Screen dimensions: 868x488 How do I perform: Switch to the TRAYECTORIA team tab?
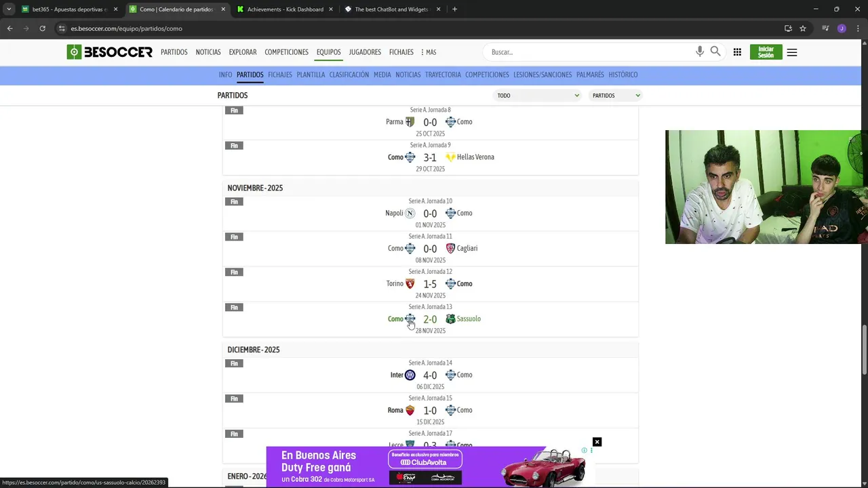(443, 75)
